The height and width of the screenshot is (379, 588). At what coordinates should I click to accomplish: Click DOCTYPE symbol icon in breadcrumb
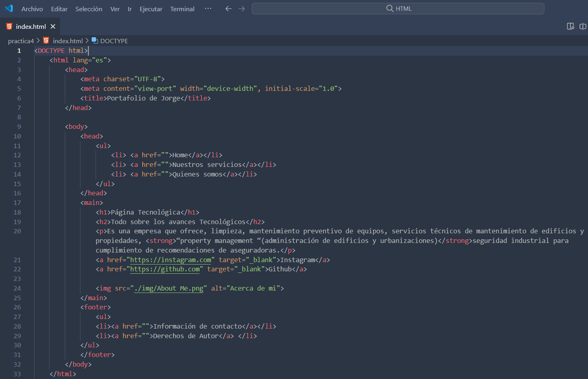(x=95, y=40)
